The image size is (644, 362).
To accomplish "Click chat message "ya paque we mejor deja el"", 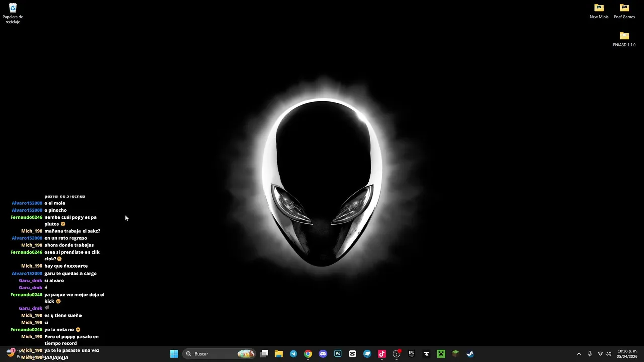I will pos(74,295).
